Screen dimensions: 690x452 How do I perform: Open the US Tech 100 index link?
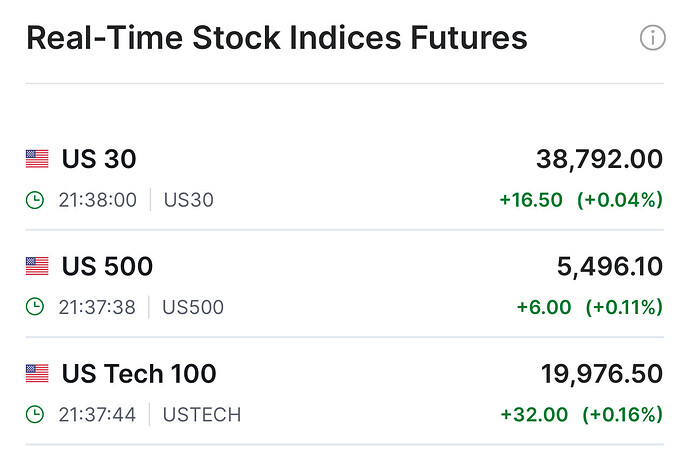click(x=139, y=374)
